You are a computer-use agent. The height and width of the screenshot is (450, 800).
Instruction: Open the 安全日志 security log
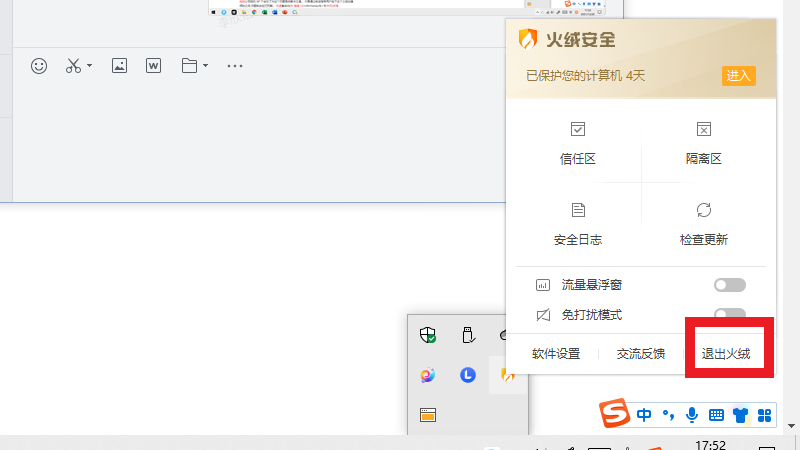pos(577,224)
